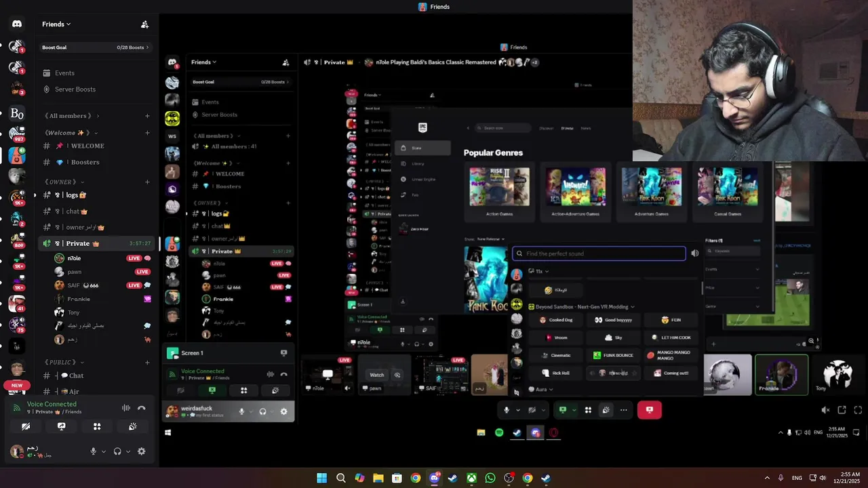Click the share screen icon in left voice panel
Viewport: 868px width, 488px height.
pyautogui.click(x=61, y=426)
